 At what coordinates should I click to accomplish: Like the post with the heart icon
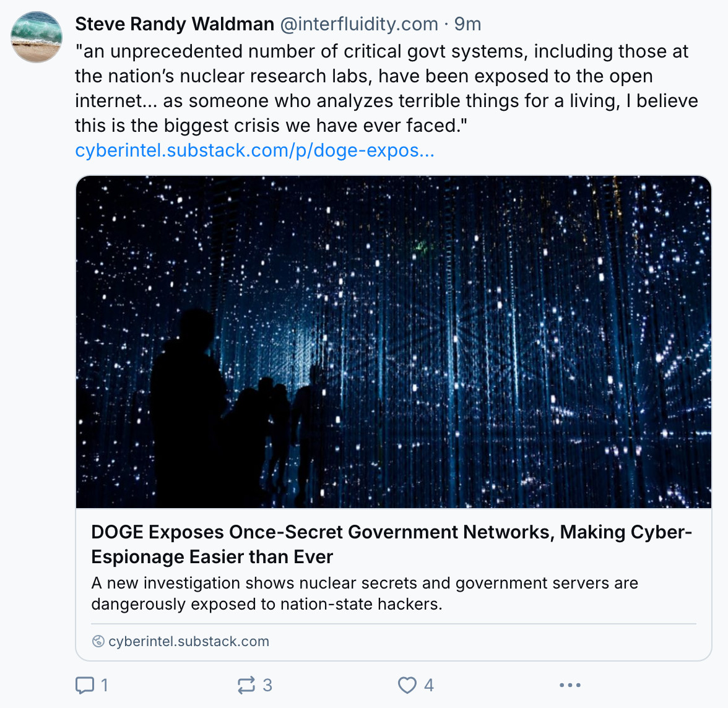pyautogui.click(x=407, y=685)
